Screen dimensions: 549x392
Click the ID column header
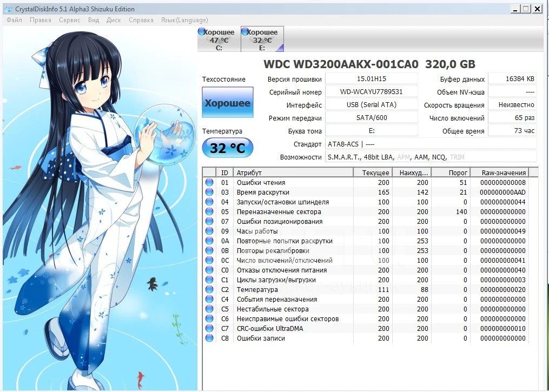(225, 172)
